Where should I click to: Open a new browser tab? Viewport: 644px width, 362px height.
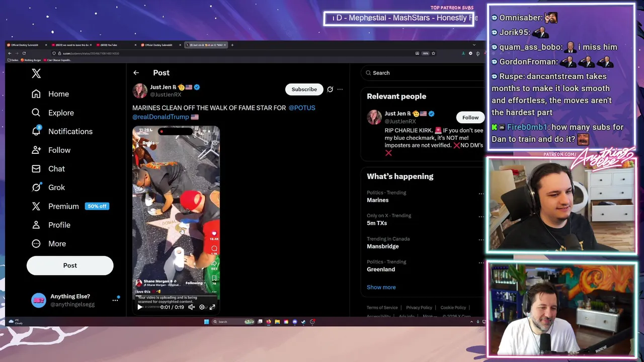coord(232,45)
